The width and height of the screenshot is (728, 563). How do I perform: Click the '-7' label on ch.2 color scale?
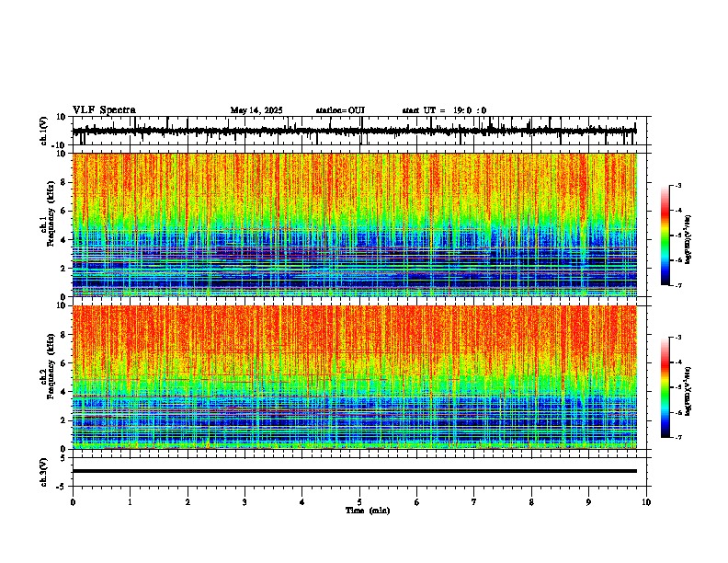click(677, 437)
